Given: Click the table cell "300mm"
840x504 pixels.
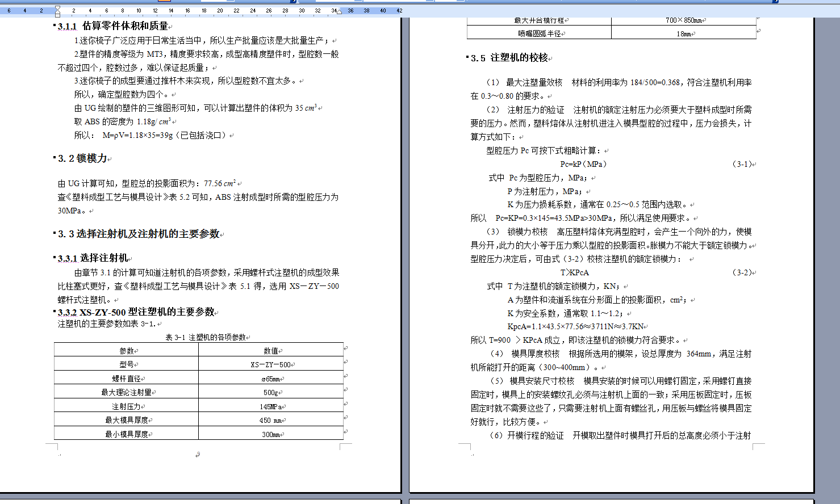Looking at the screenshot, I should [271, 434].
